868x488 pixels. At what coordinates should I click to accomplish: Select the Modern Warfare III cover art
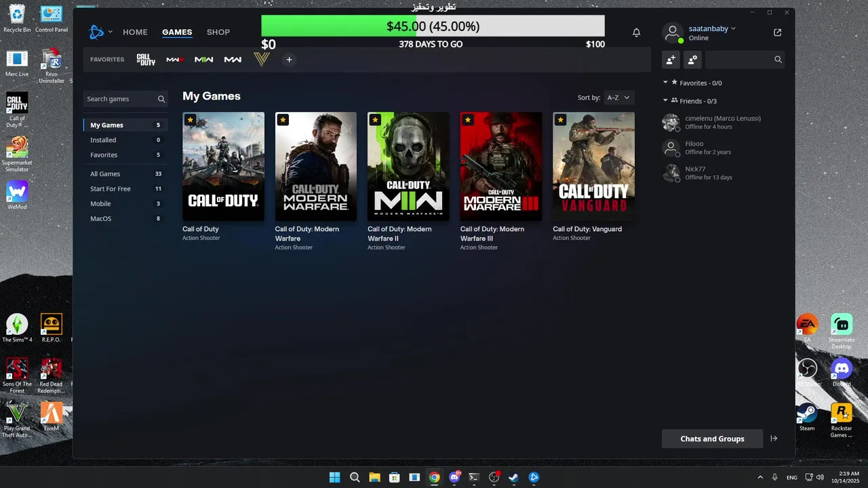point(501,167)
